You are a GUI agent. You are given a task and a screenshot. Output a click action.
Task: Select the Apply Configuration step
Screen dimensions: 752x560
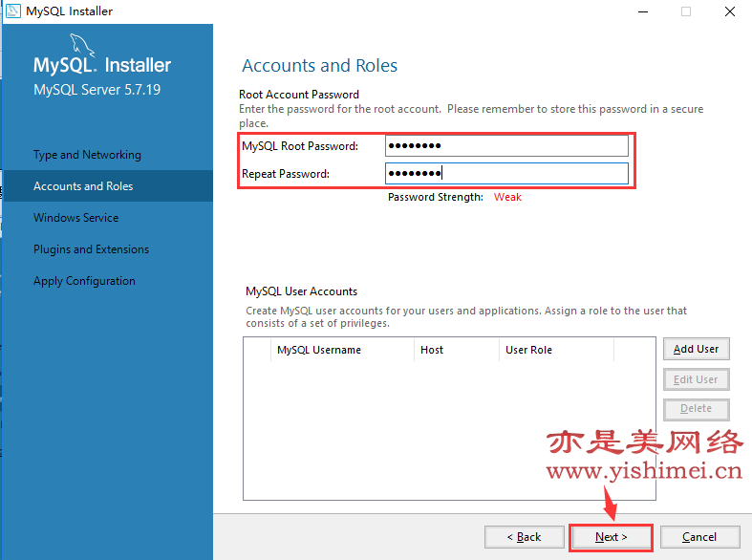(x=84, y=281)
